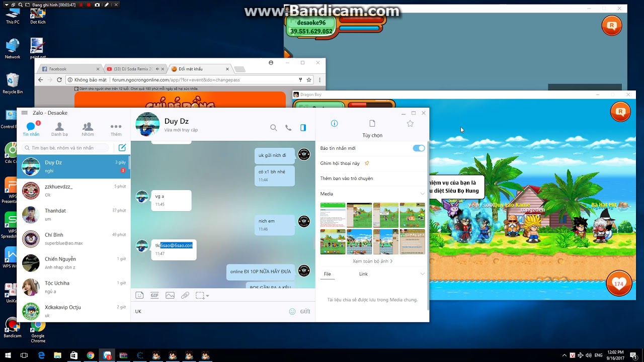Collapse the File and Link section
Screen dimensions: 644x362
click(422, 274)
